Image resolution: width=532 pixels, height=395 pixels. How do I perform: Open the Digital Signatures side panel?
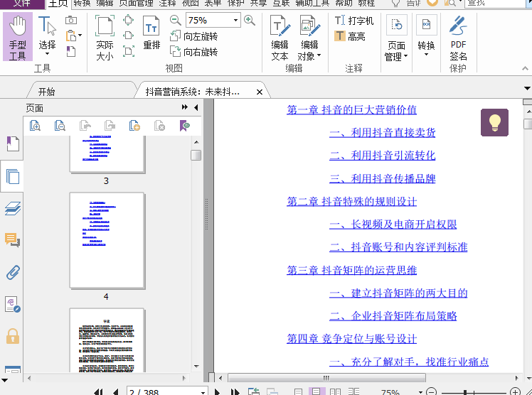pos(13,304)
